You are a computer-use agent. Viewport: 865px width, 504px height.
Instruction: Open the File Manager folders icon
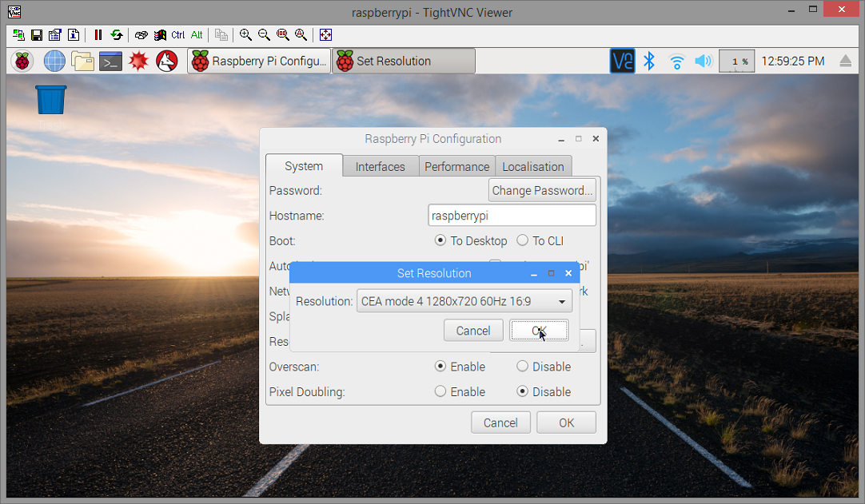tap(83, 62)
